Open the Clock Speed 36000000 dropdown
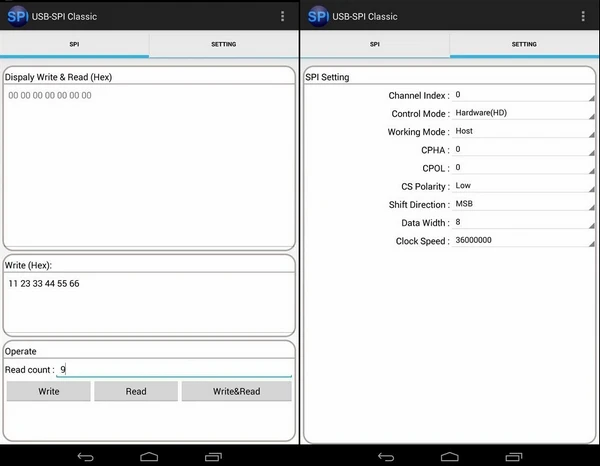600x466 pixels. click(x=523, y=240)
